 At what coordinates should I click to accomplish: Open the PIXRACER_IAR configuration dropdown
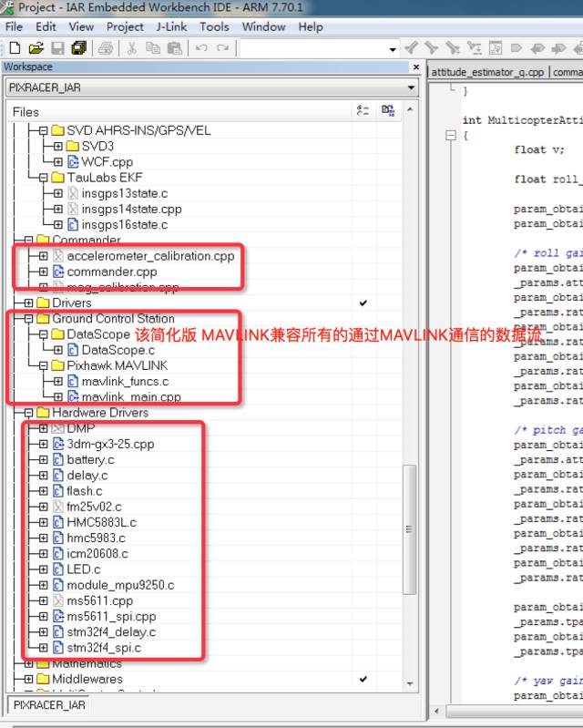click(411, 87)
